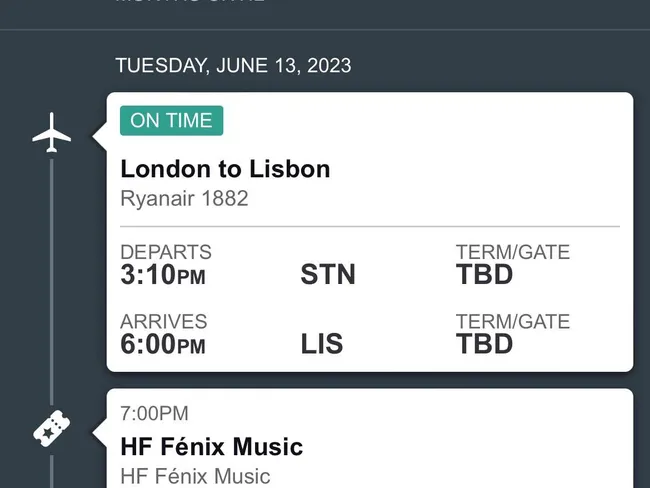Open the HF Fénix Music event title
Image resolution: width=650 pixels, height=488 pixels.
[x=211, y=447]
